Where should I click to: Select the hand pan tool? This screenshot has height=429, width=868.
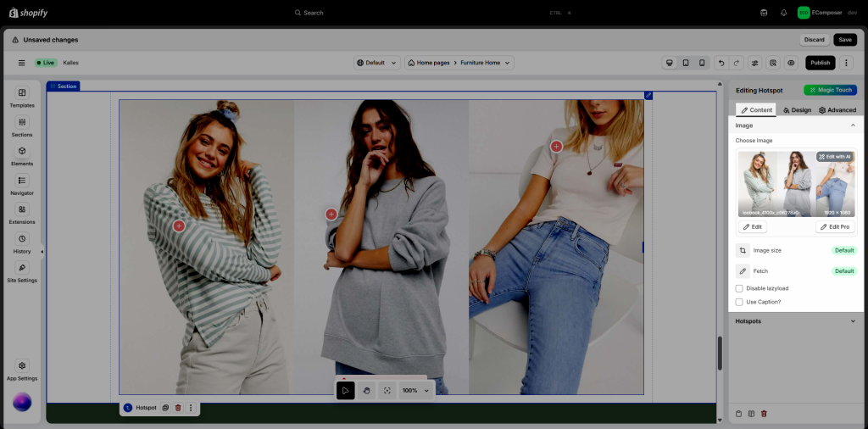(366, 390)
